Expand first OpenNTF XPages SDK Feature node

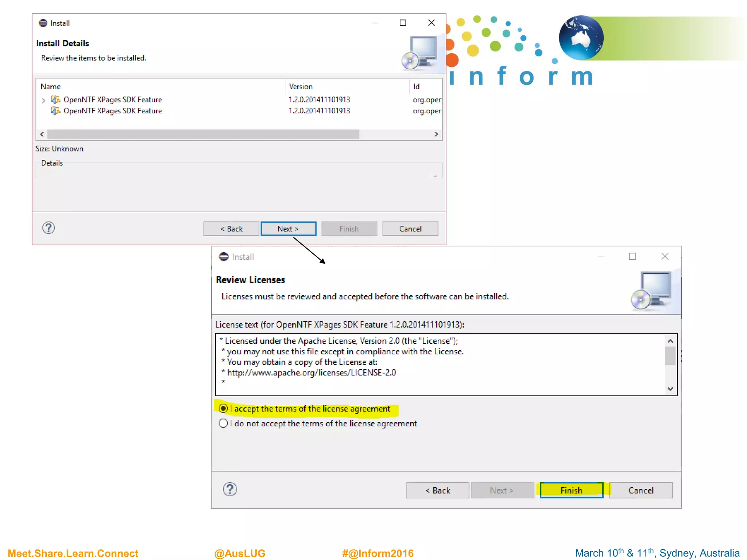coord(43,100)
